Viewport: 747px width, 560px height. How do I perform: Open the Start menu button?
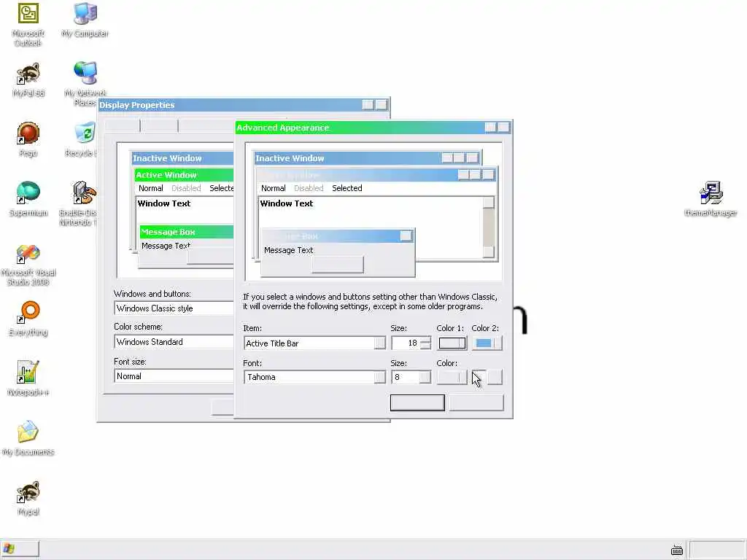click(20, 549)
